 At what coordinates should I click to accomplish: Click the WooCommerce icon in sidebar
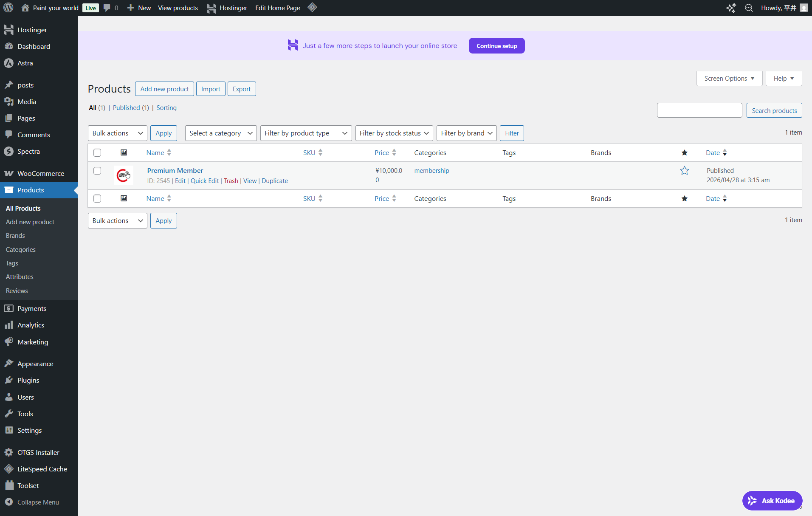[8, 173]
